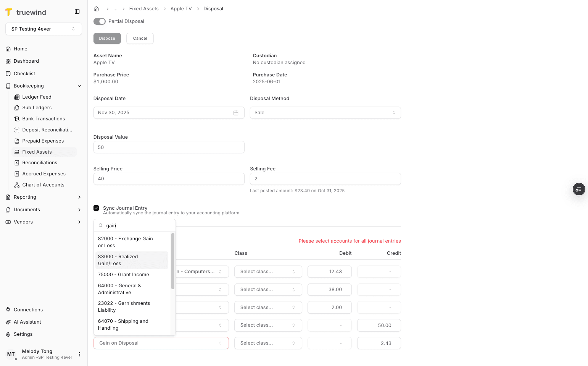Screen dimensions: 588x366
Task: Open the SP Testing 4ever workspace selector
Action: (43, 29)
